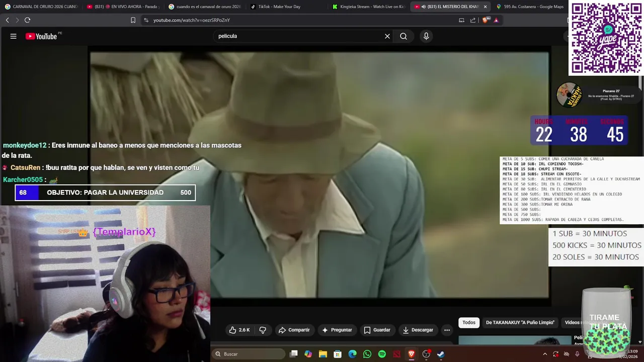This screenshot has width=644, height=362.
Task: Open the cast media icon in address bar
Action: coord(461,20)
